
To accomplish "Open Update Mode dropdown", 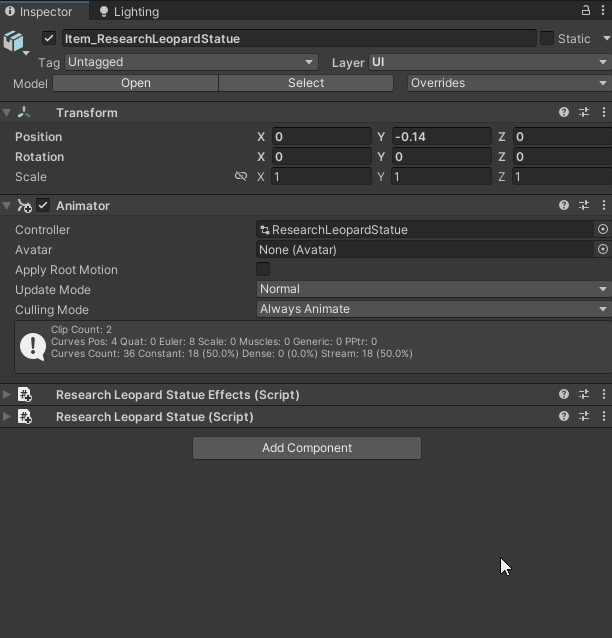I will 434,289.
